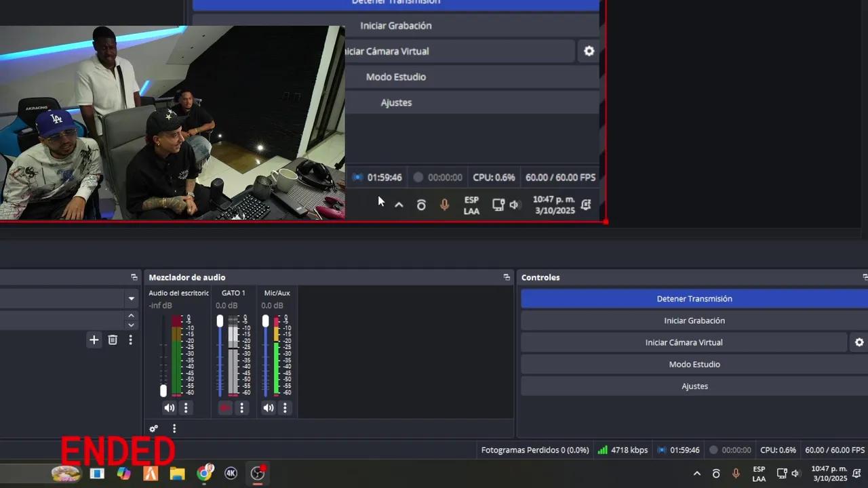The width and height of the screenshot is (868, 488).
Task: Show hidden system tray icons
Action: click(696, 474)
